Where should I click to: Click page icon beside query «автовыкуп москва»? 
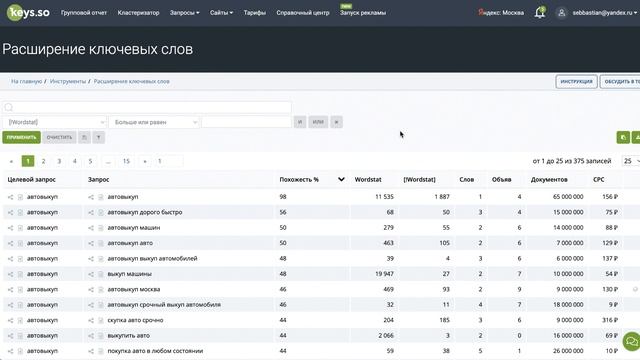(100, 290)
